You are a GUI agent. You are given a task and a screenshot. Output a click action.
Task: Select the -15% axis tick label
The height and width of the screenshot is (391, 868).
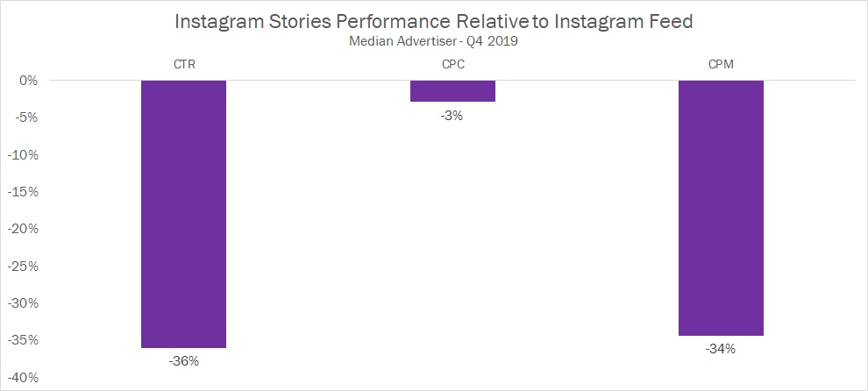[x=24, y=192]
